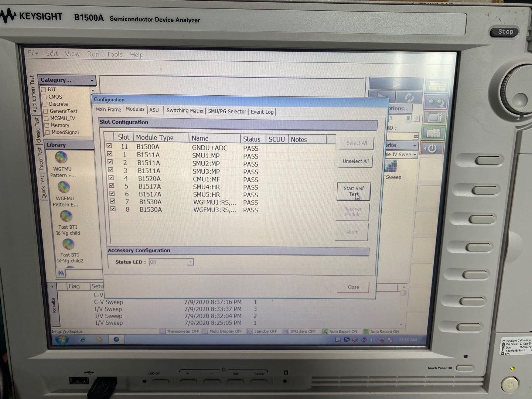Uncheck slot 4 CMU1:MF checkbox
Image resolution: width=532 pixels, height=399 pixels.
point(111,178)
